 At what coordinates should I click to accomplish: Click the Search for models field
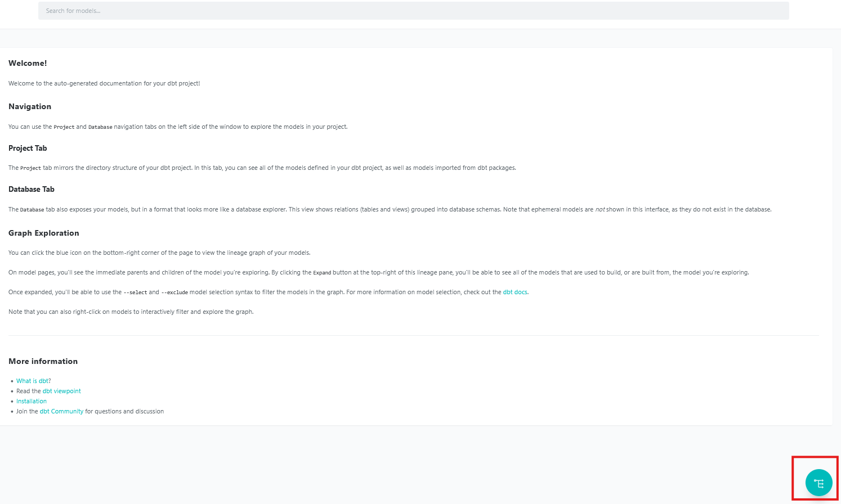pyautogui.click(x=414, y=11)
